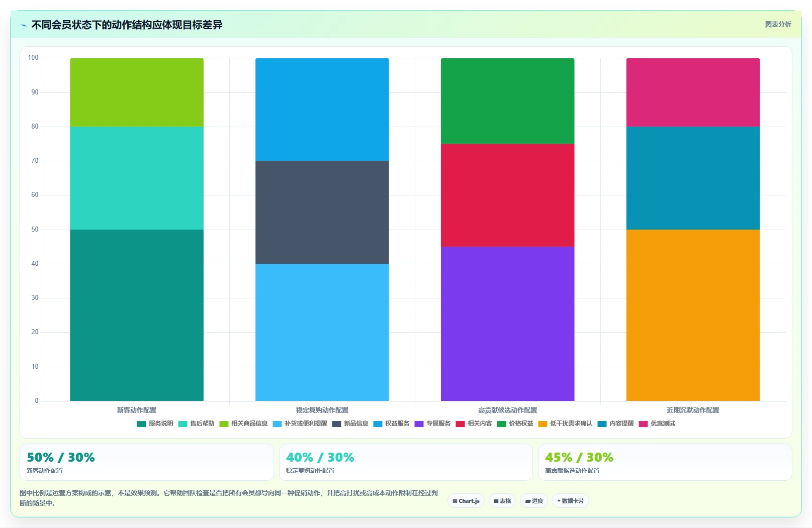Open the 40% / 30% stat card

pos(406,462)
